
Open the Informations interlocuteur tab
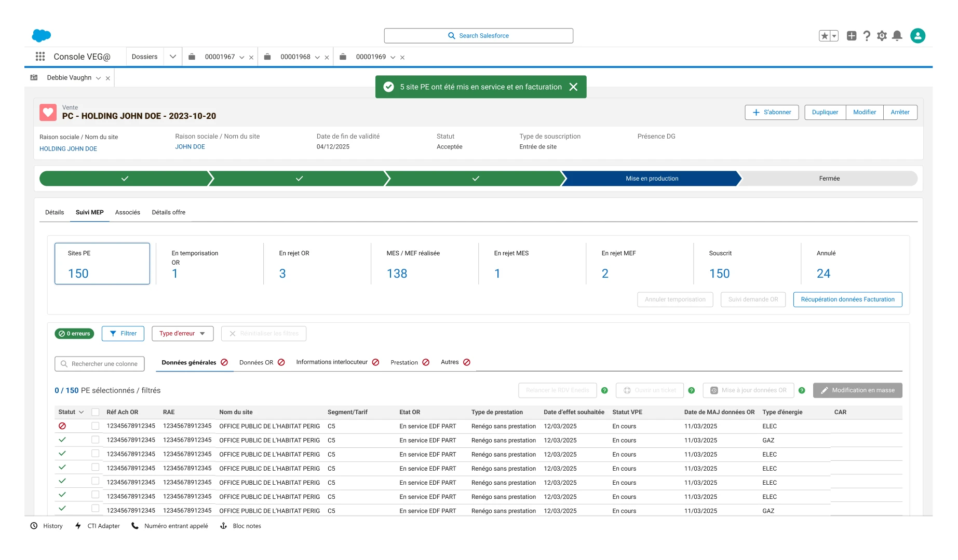338,362
